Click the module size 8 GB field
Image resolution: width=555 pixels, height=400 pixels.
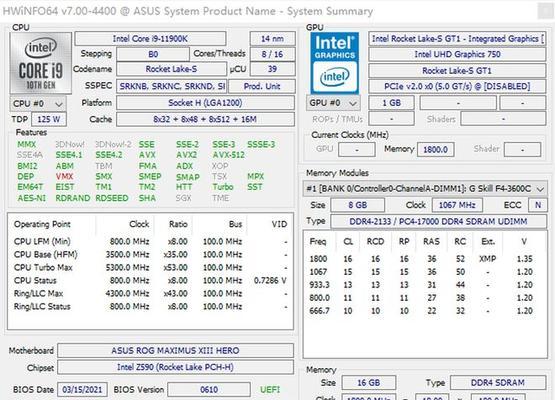point(357,205)
